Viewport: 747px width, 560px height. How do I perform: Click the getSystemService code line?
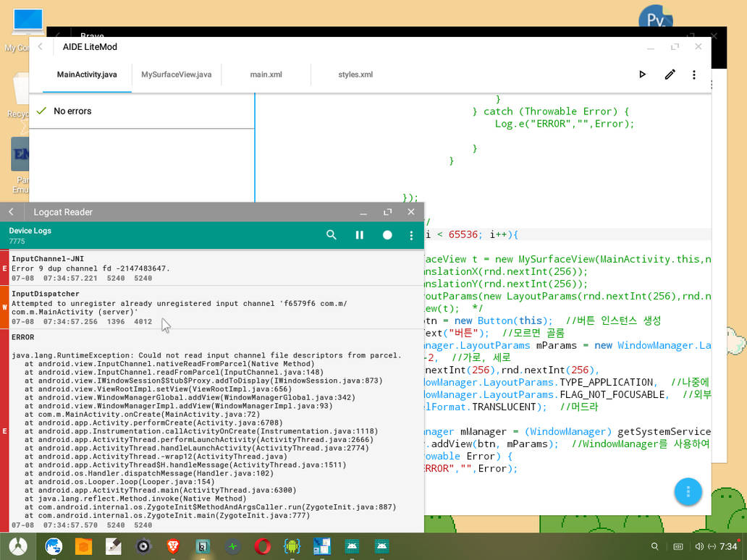point(567,431)
